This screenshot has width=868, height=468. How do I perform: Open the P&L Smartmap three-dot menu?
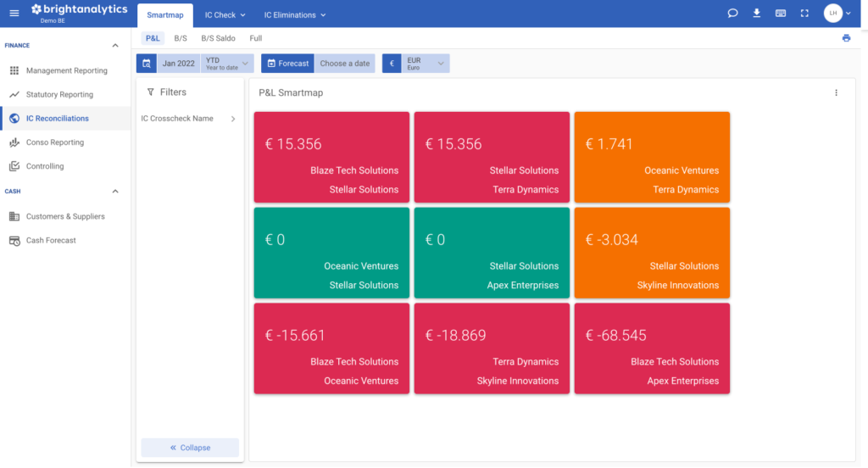pos(836,93)
